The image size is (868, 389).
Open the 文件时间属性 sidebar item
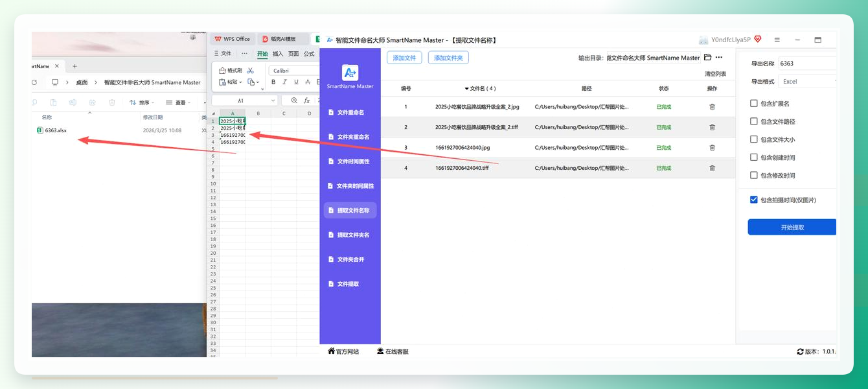coord(350,161)
